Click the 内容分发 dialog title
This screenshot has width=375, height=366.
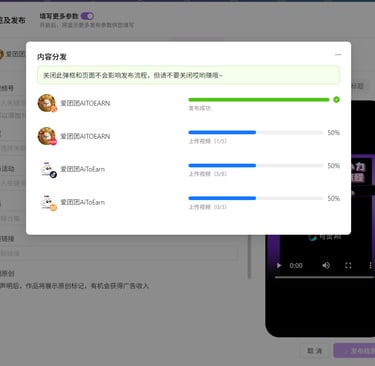(52, 57)
